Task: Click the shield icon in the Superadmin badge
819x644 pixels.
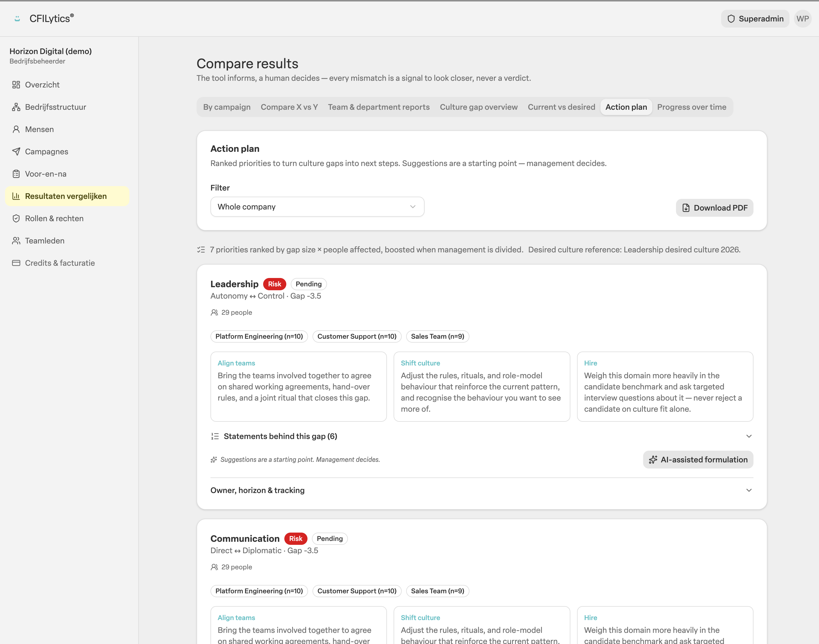Action: coord(731,18)
